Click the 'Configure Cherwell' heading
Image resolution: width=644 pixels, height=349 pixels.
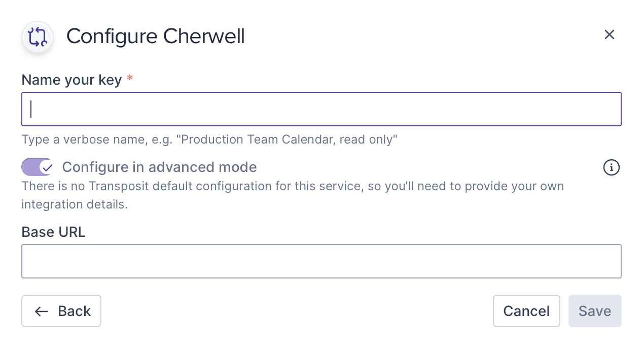coord(156,37)
